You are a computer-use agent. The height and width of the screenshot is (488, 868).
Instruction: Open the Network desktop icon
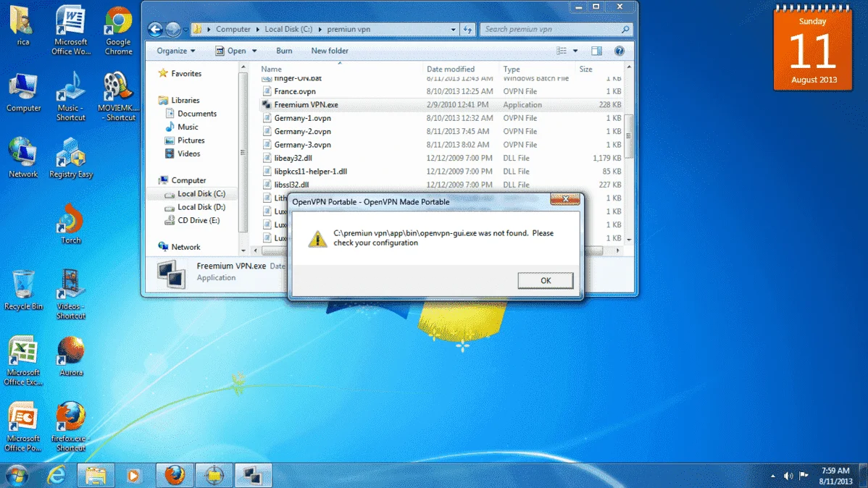click(23, 158)
